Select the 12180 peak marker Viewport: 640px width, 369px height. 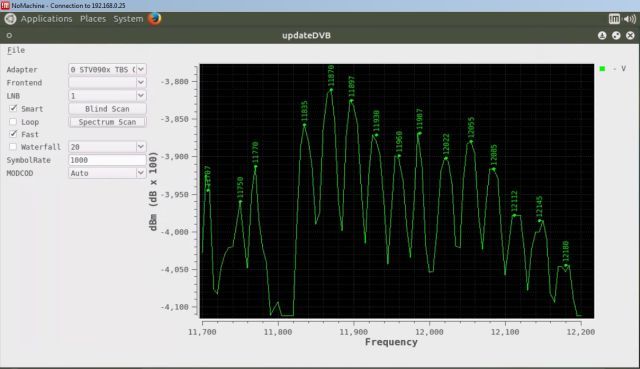point(566,265)
